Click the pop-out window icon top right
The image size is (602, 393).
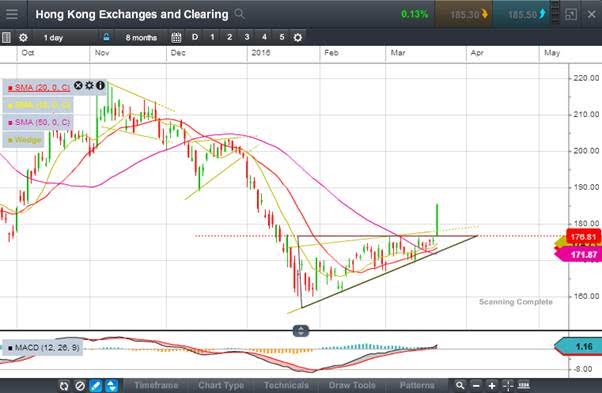pos(571,15)
